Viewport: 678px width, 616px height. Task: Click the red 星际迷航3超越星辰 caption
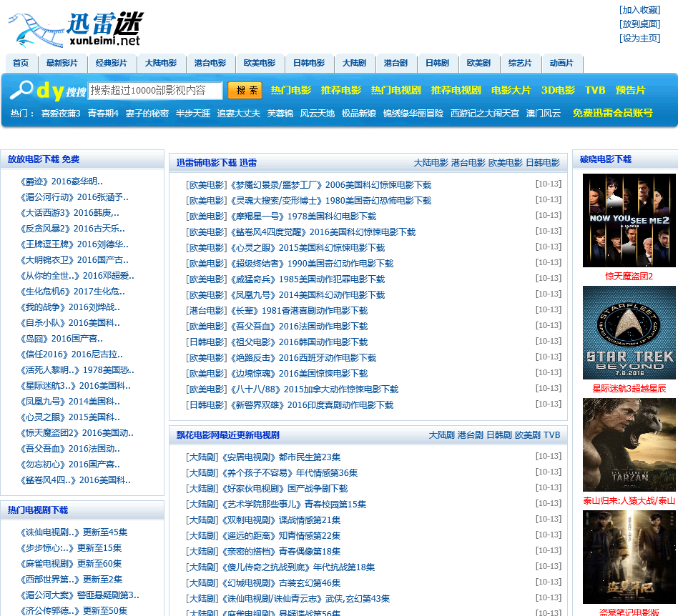tap(629, 389)
